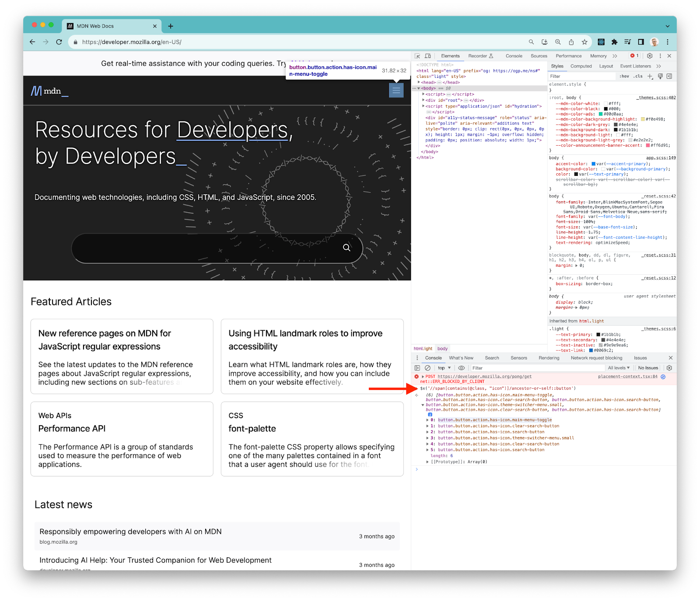The width and height of the screenshot is (700, 601).
Task: Toggle the device toolbar icon in DevTools
Action: click(x=428, y=56)
